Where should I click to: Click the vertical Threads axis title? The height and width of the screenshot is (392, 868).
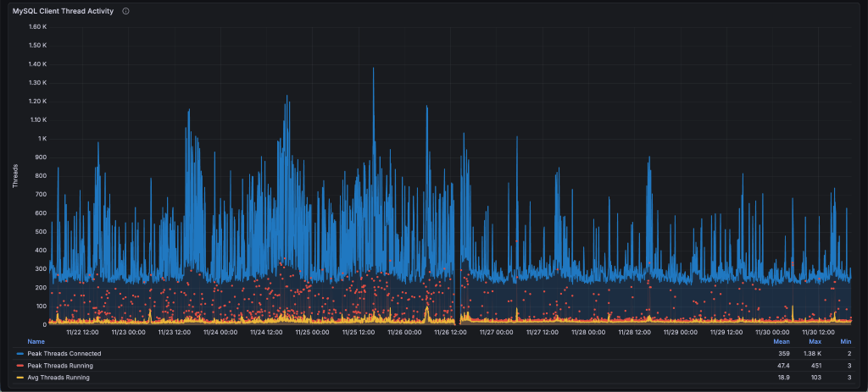(15, 175)
